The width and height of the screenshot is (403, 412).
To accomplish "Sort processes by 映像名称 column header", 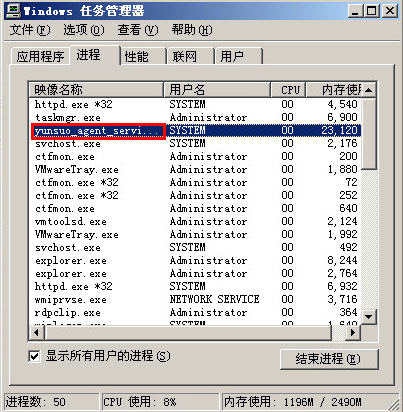I will coord(96,90).
